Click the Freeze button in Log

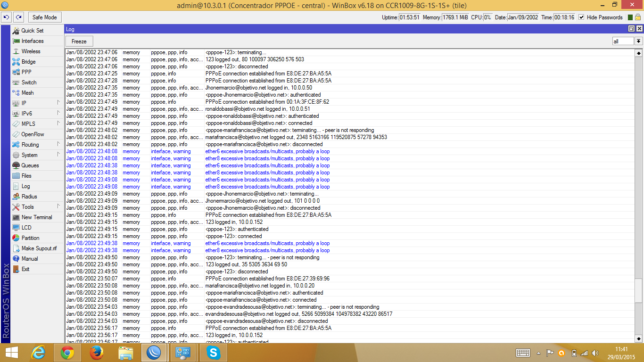pos(79,41)
